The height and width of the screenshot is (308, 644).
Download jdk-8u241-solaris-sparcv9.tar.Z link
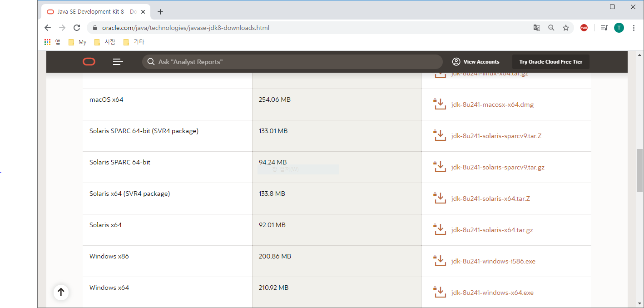tap(496, 136)
